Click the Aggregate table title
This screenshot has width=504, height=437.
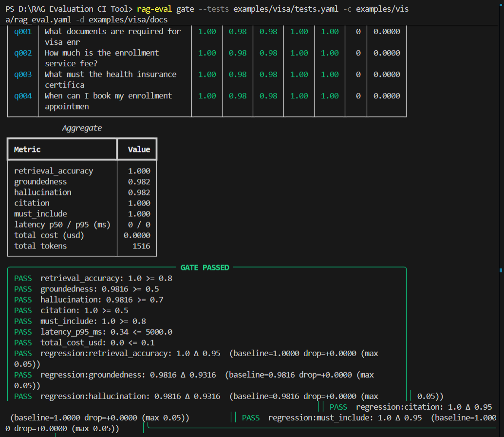(x=82, y=128)
